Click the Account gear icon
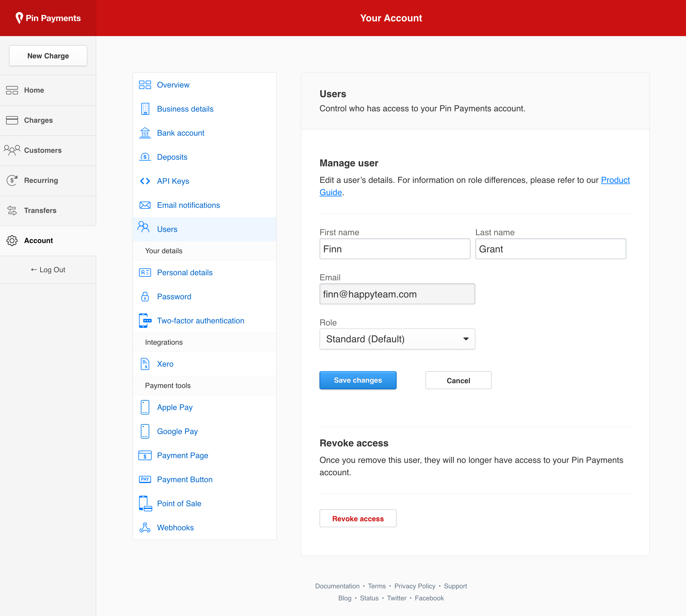The height and width of the screenshot is (616, 686). (12, 240)
